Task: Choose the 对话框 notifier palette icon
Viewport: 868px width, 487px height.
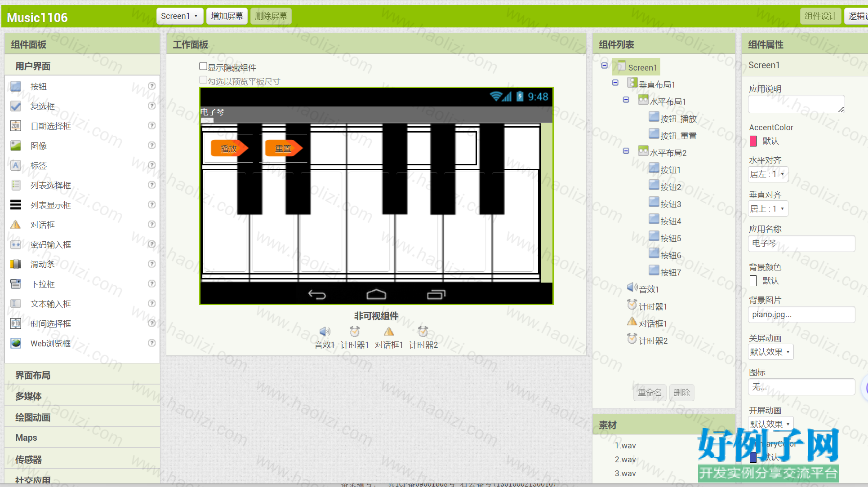Action: click(x=16, y=225)
